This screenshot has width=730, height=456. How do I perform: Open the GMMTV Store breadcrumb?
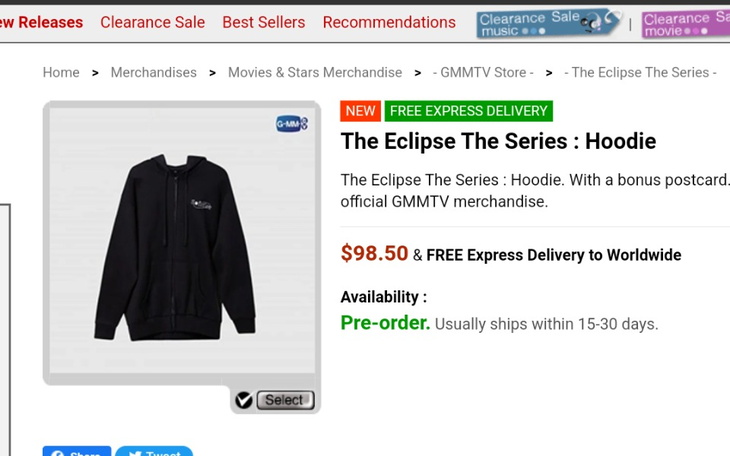pos(483,72)
